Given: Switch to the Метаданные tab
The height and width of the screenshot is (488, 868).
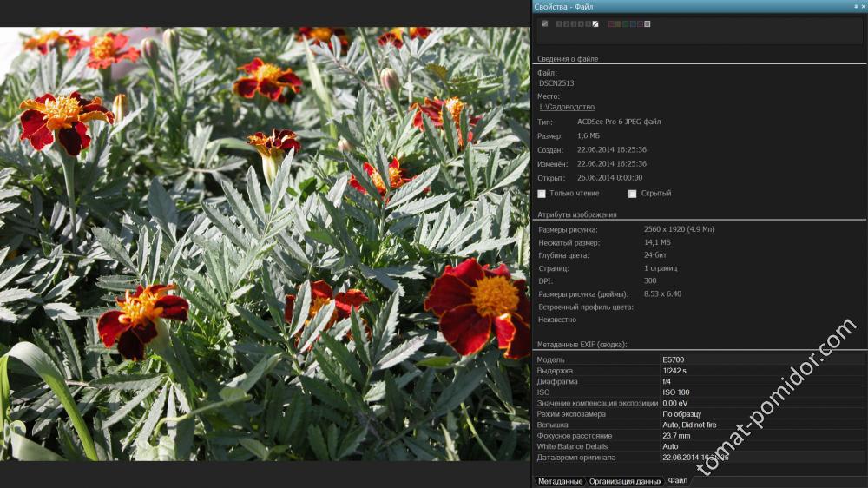Looking at the screenshot, I should (x=560, y=481).
